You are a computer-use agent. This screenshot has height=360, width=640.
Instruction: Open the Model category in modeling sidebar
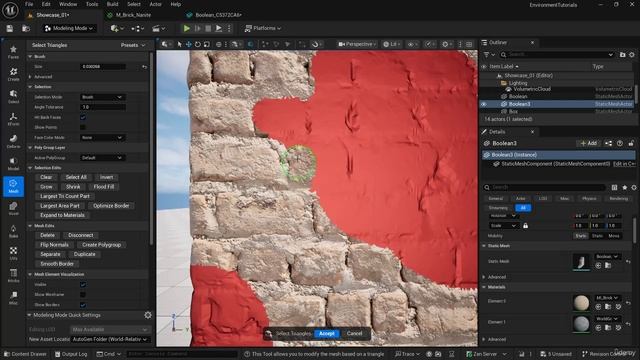click(13, 164)
